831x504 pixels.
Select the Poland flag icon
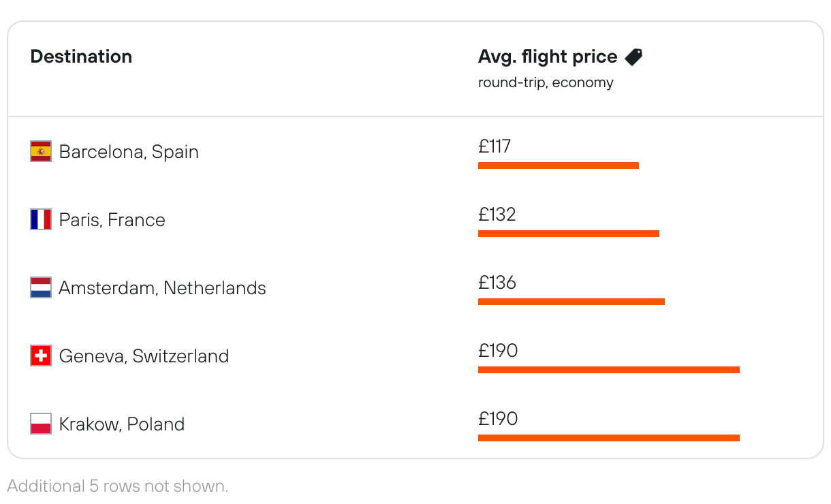(x=41, y=424)
